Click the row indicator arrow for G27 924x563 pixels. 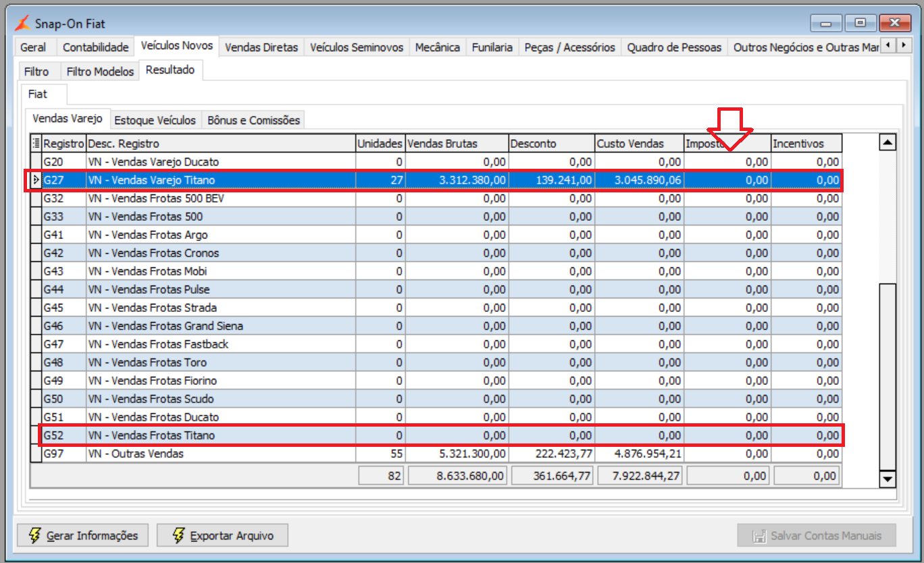click(36, 180)
